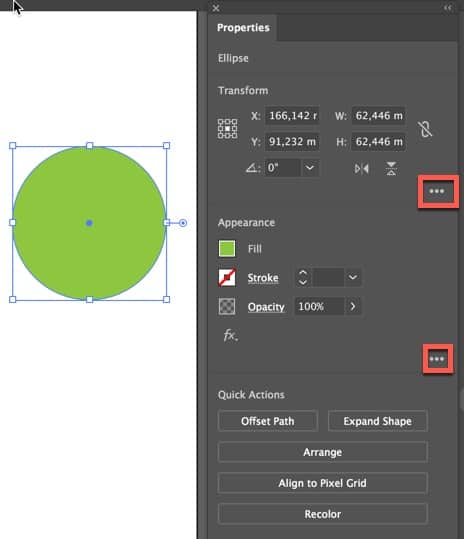464x539 pixels.
Task: Click the Expand Shape button
Action: tap(377, 421)
